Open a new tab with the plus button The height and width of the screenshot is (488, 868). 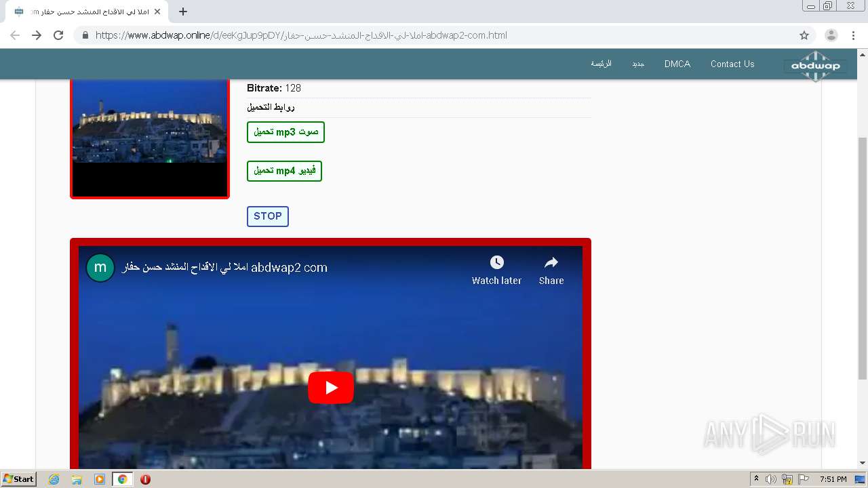pyautogui.click(x=182, y=12)
